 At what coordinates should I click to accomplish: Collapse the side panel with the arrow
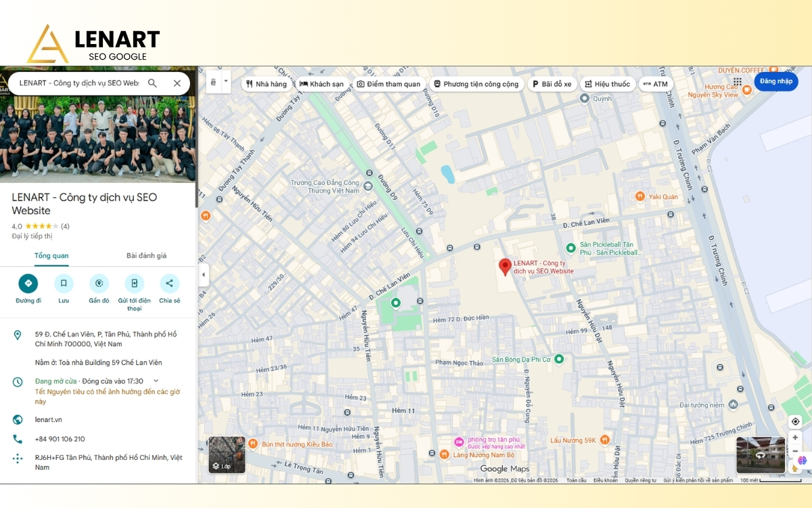[x=203, y=274]
